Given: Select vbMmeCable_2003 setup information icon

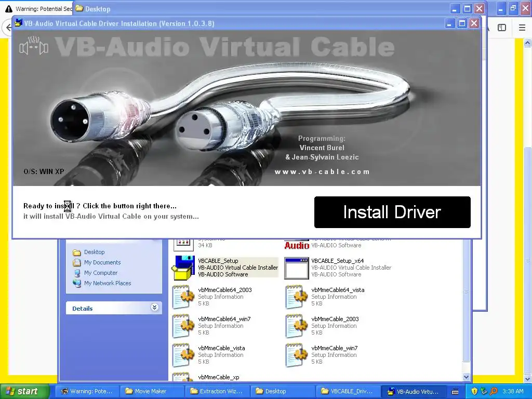Looking at the screenshot, I should pos(297,326).
